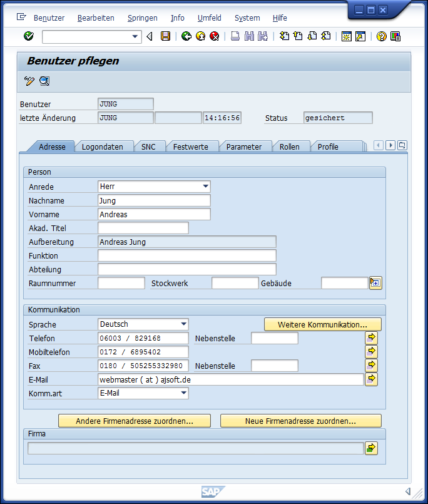Click the red Cancel icon in toolbar
The image size is (428, 504).
click(x=215, y=36)
